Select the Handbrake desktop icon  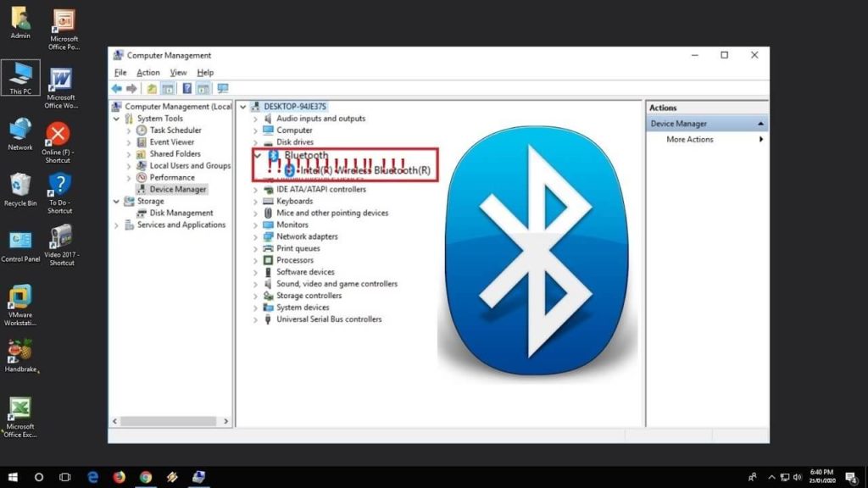(20, 357)
